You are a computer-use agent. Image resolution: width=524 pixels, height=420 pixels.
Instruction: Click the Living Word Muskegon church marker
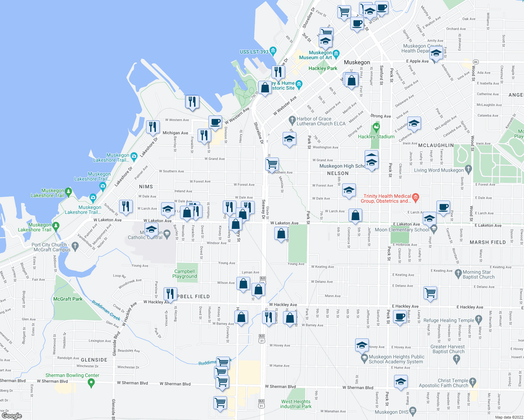pyautogui.click(x=468, y=169)
